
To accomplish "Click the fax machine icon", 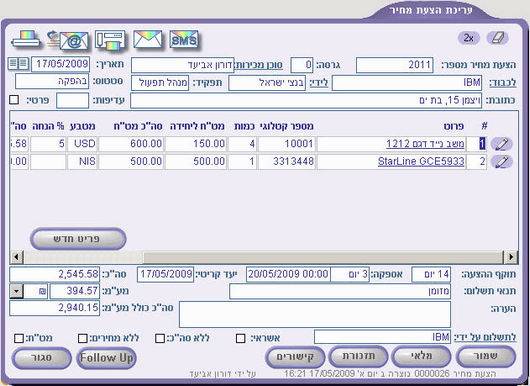I will (111, 40).
